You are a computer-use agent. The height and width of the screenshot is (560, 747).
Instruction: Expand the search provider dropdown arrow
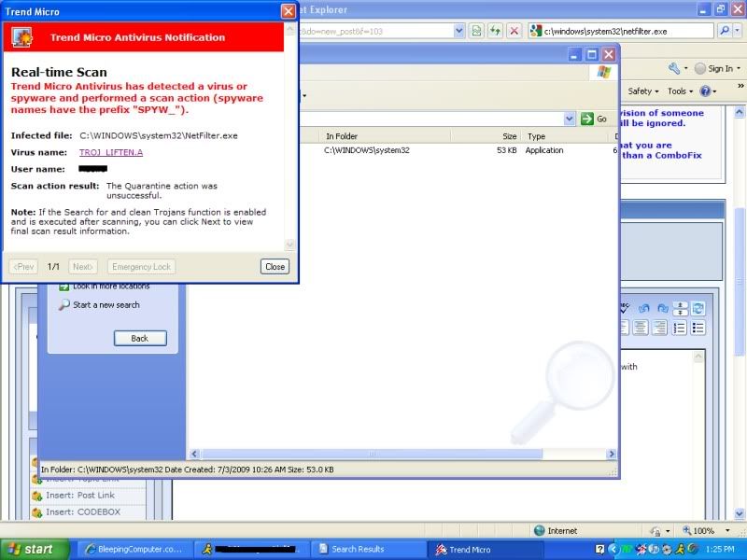pos(738,31)
